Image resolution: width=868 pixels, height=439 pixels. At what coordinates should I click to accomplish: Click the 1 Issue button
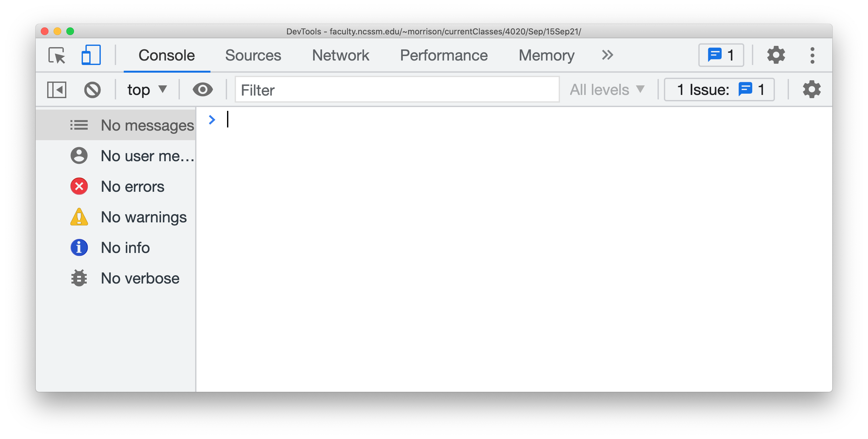pyautogui.click(x=719, y=90)
